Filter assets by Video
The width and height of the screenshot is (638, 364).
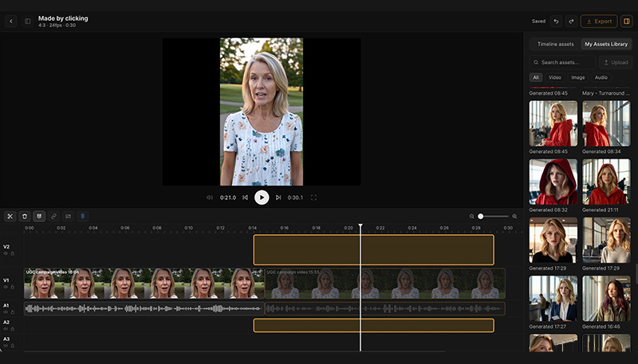tap(554, 77)
